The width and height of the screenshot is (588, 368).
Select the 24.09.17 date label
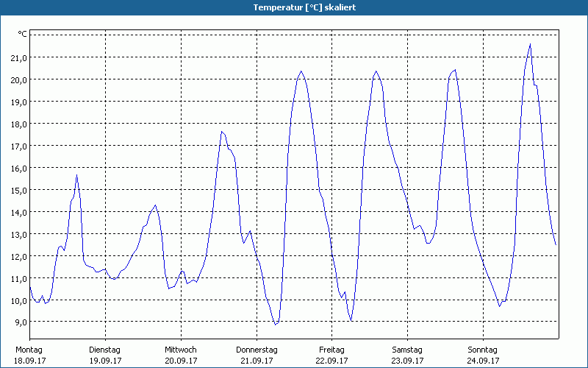pyautogui.click(x=484, y=361)
